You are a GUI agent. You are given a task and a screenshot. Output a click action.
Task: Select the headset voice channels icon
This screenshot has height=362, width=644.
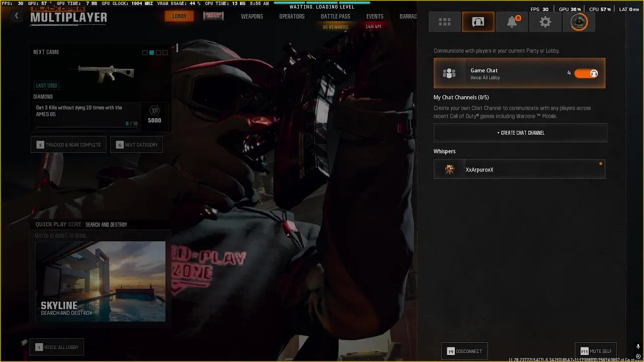[478, 22]
